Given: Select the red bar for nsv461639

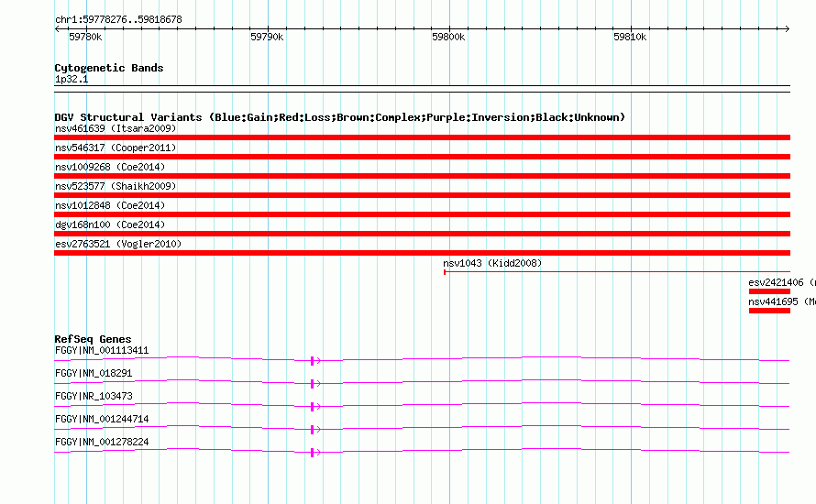Looking at the screenshot, I should point(422,137).
